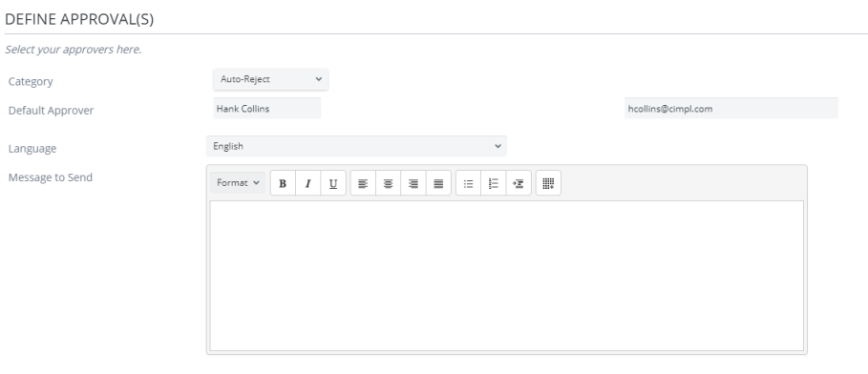Click the Default Approver label
This screenshot has height=374, width=868.
click(x=51, y=110)
